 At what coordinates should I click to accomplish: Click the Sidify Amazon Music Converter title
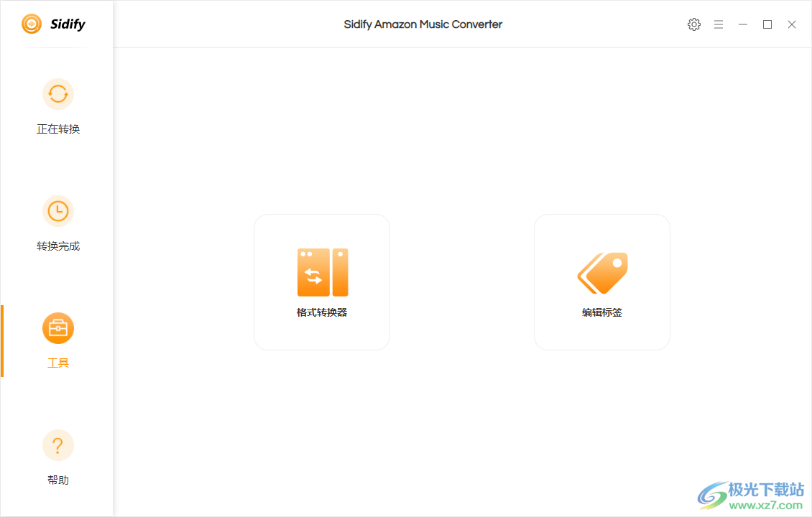point(423,24)
